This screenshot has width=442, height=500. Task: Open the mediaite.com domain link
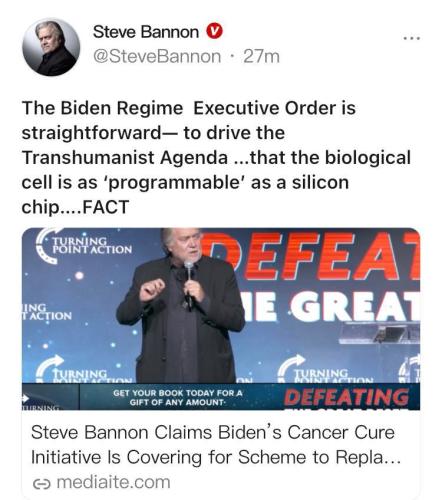click(x=113, y=482)
